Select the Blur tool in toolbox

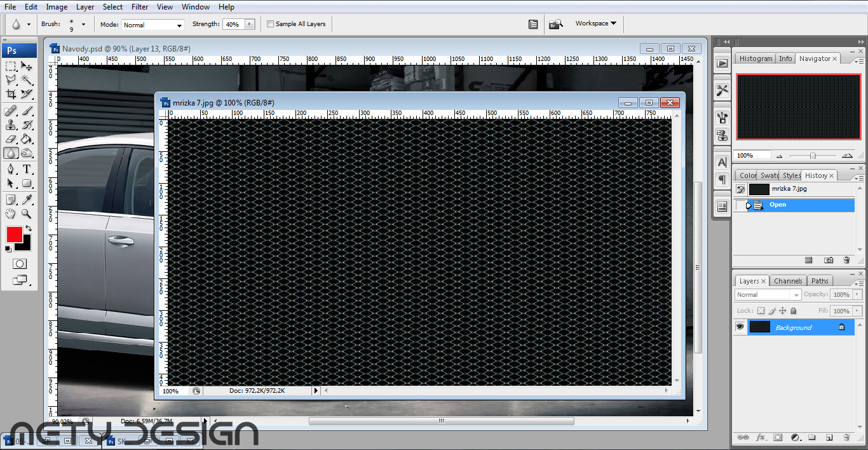pyautogui.click(x=11, y=153)
